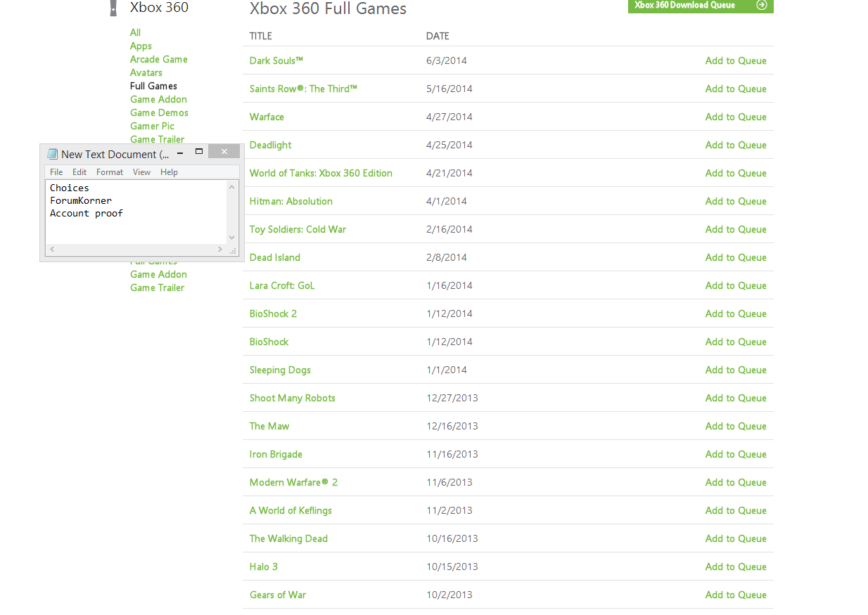Screen dimensions: 868x615
Task: Open the Gears of War title link
Action: coord(278,595)
